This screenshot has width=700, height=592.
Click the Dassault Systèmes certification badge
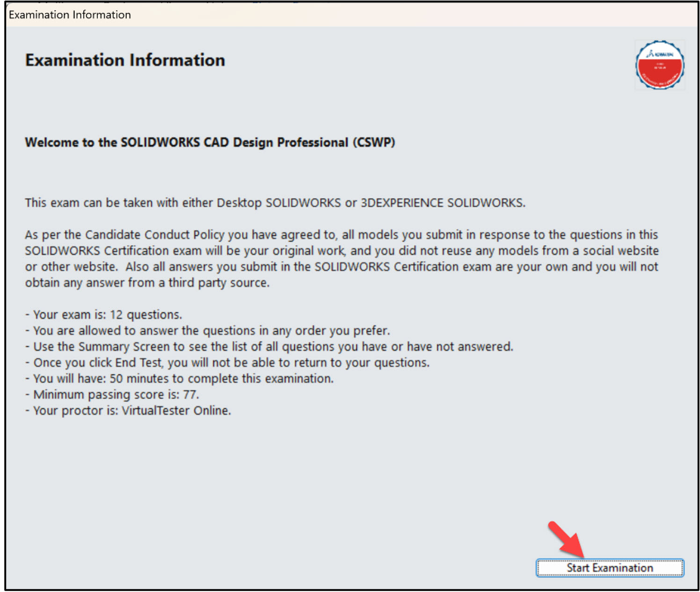click(660, 66)
